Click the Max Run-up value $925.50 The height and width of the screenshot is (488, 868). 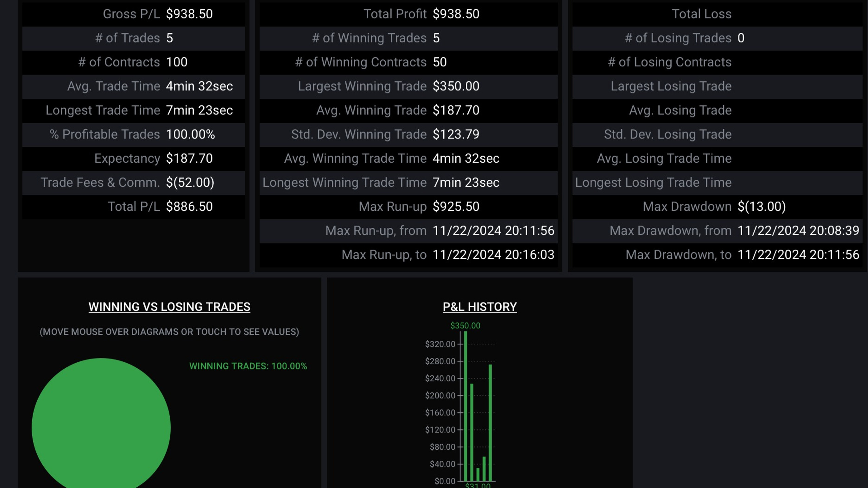click(456, 206)
